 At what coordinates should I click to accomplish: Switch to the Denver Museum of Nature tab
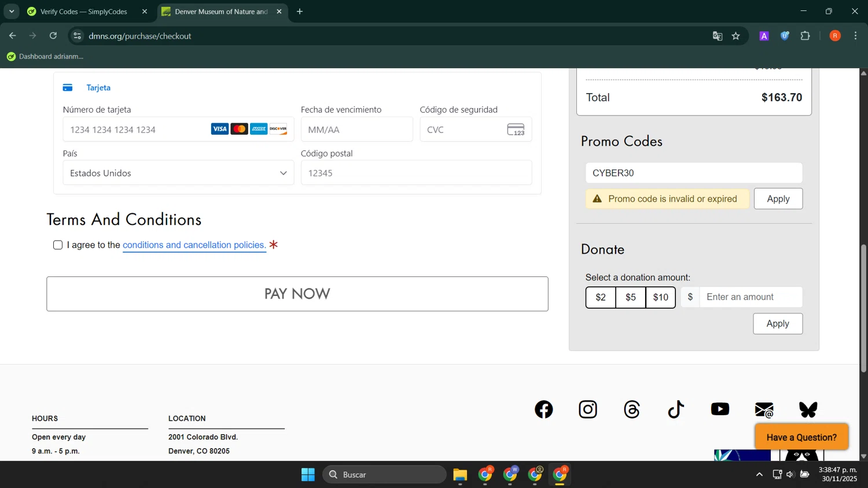coord(222,12)
